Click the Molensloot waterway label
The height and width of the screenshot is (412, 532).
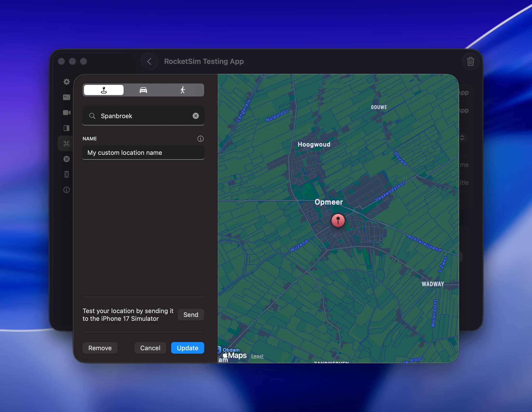(434, 313)
